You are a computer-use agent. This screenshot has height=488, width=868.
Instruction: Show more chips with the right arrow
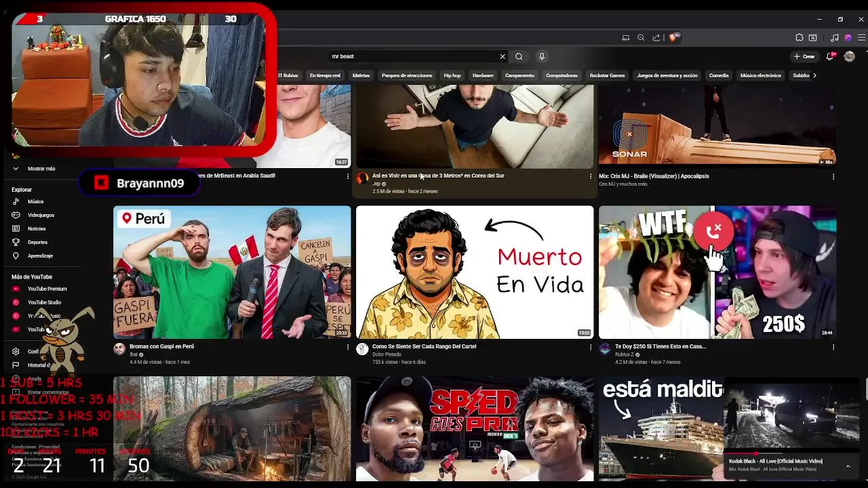point(814,75)
